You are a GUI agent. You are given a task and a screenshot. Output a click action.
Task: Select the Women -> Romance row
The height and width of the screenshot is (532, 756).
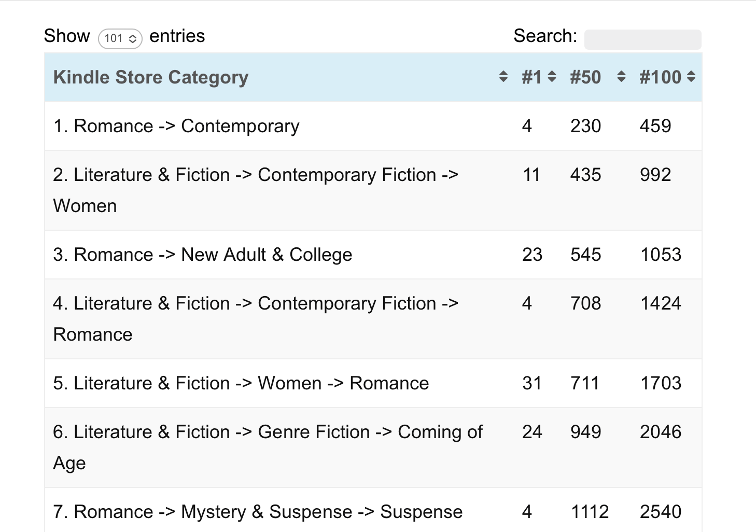[x=241, y=383]
